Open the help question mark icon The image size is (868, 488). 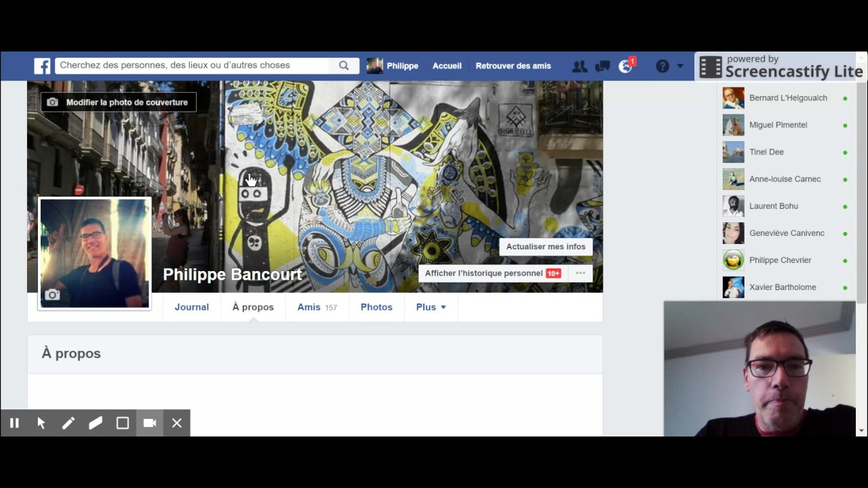[x=663, y=66]
